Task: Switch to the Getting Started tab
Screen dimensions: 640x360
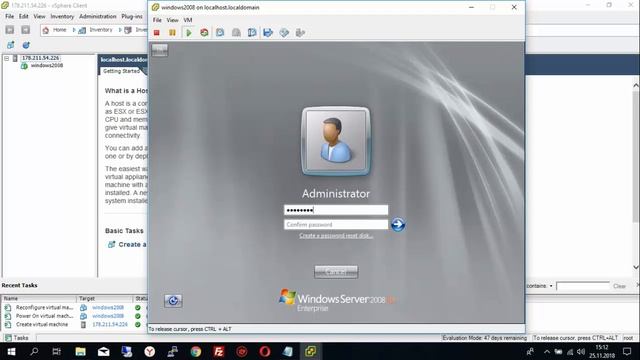Action: click(x=121, y=71)
